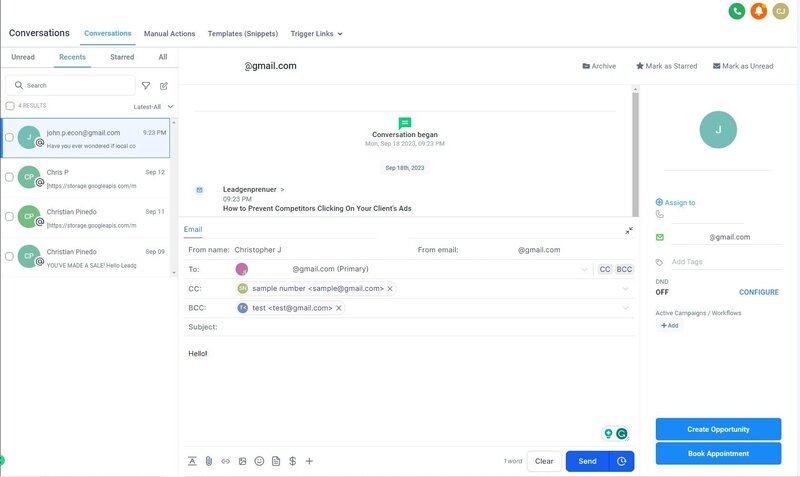Click the plus icon in composer toolbar
Viewport: 800px width, 477px height.
[309, 461]
